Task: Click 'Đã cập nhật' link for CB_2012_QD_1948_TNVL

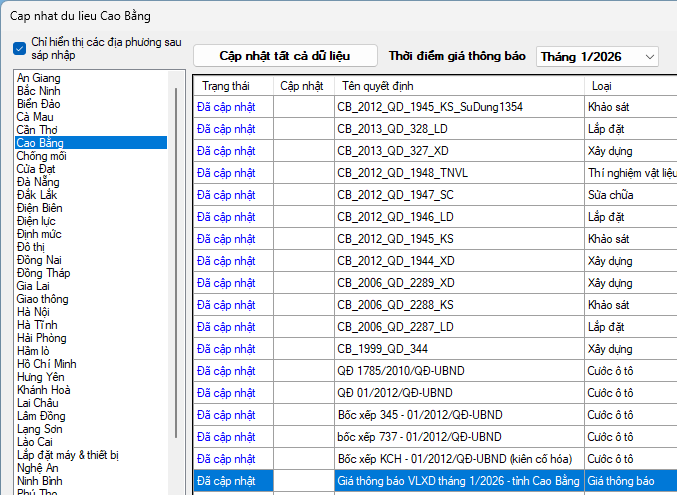Action: [x=225, y=173]
